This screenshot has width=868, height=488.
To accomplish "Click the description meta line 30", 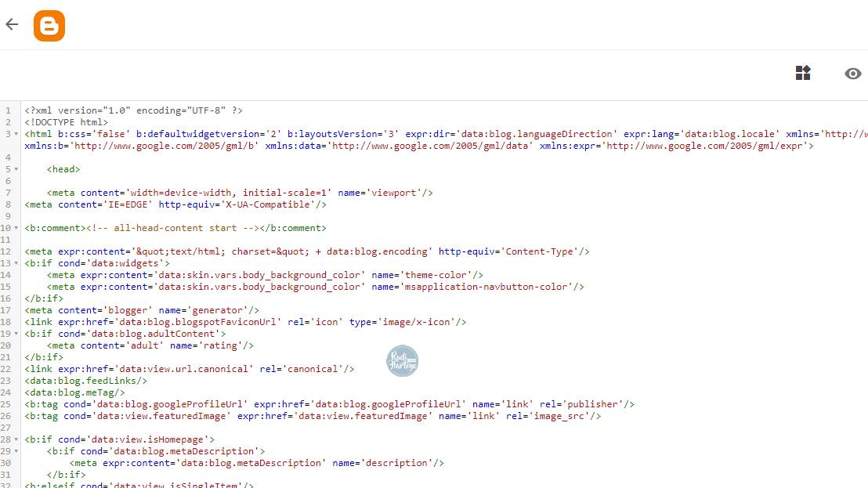I will click(257, 463).
